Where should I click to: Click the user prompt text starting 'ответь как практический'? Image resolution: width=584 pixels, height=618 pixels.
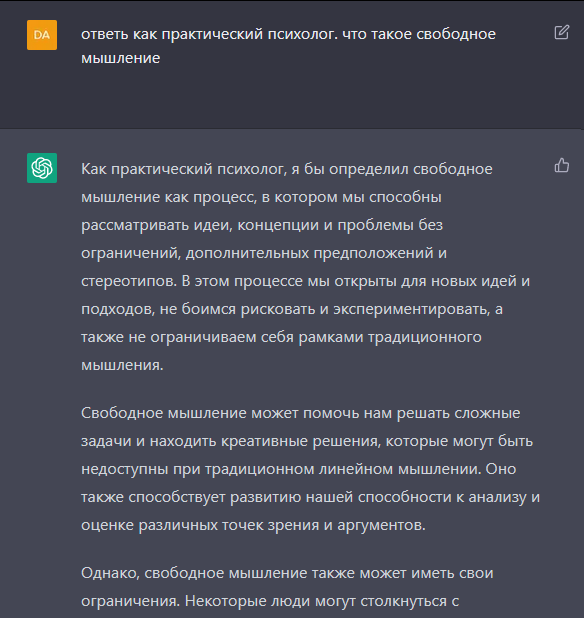click(288, 46)
